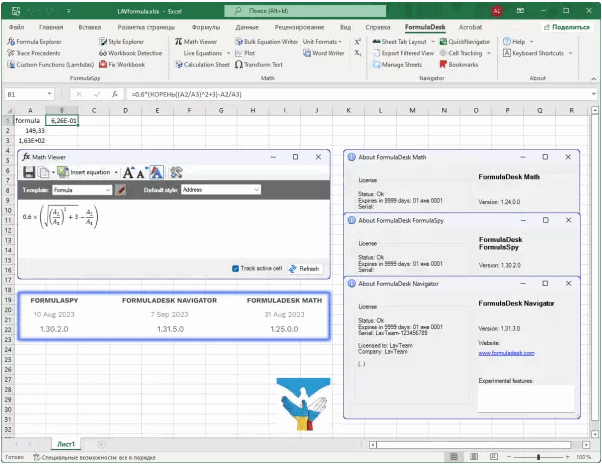Open Custom Functions (Lambdas)

pos(50,64)
